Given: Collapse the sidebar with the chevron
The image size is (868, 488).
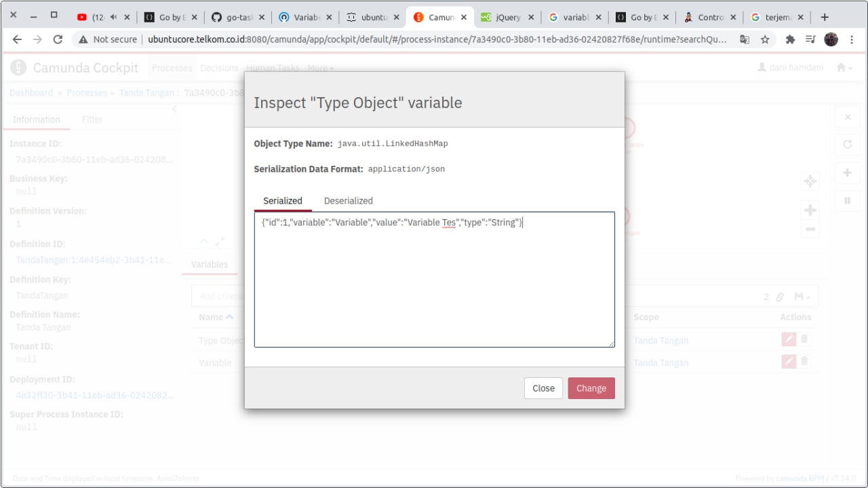Looking at the screenshot, I should 174,109.
